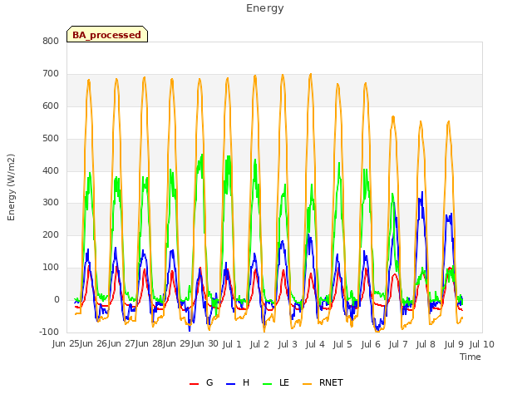
Task: Click the Jul 4 x-axis date label
Action: [315, 344]
